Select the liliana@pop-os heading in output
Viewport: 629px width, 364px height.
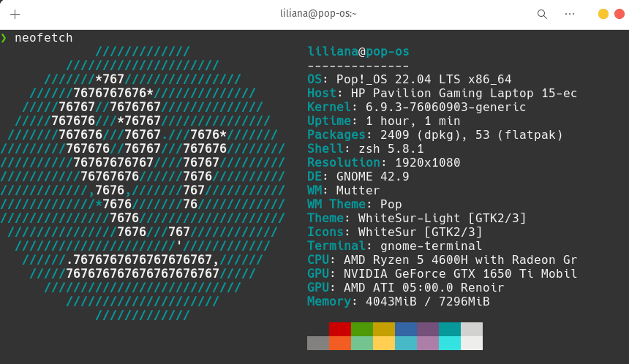click(358, 52)
